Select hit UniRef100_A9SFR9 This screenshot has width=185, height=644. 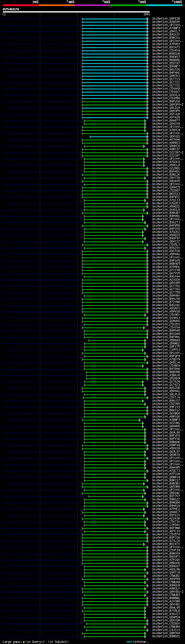point(166,579)
